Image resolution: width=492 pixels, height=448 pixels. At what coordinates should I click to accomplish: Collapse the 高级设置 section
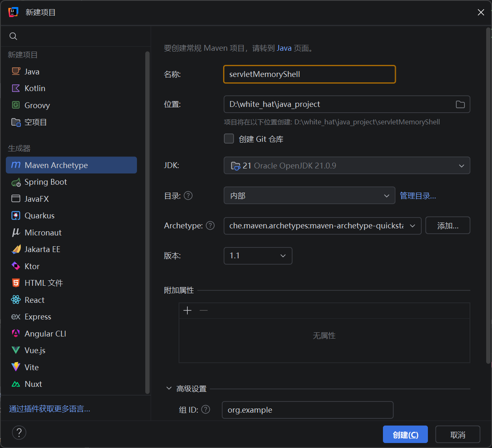click(x=169, y=389)
